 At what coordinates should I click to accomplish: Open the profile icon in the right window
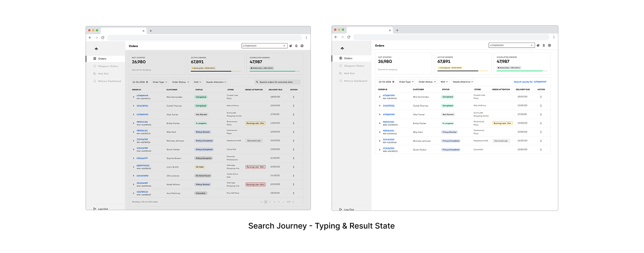[549, 45]
